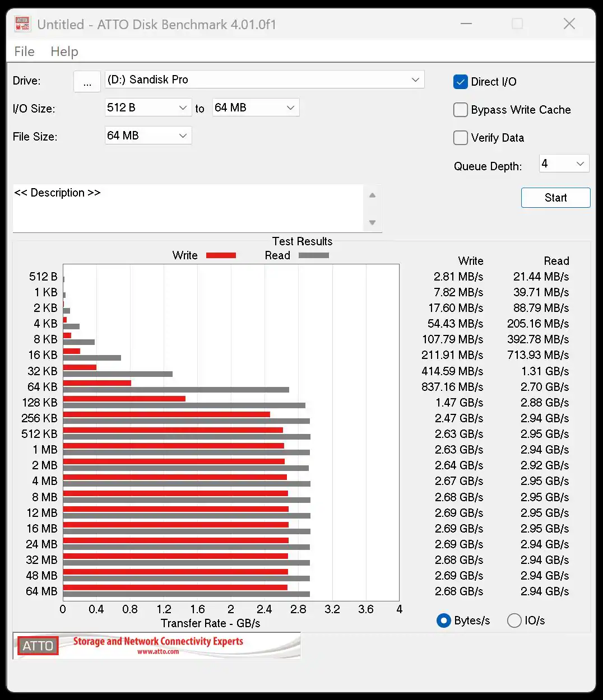
Task: Open the File menu
Action: coord(24,52)
